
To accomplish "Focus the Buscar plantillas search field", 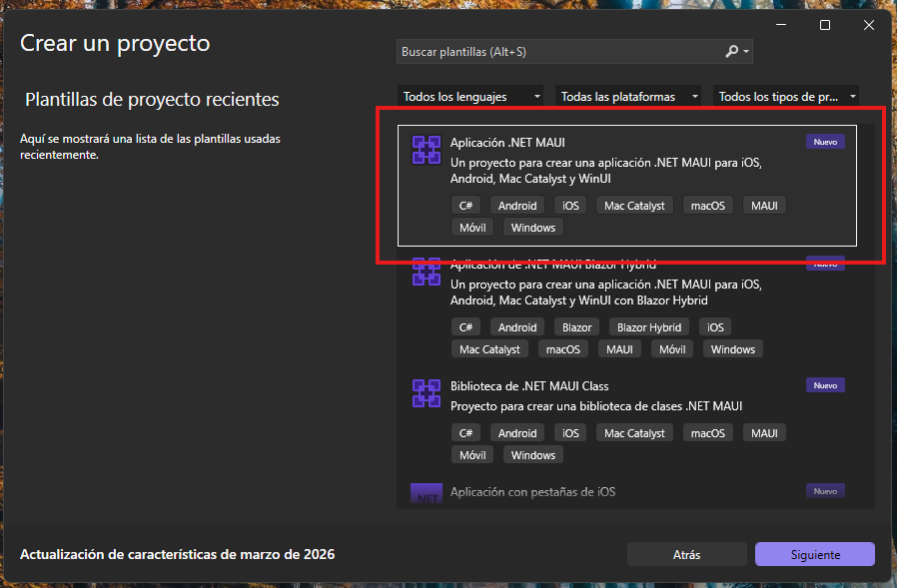I will click(559, 51).
